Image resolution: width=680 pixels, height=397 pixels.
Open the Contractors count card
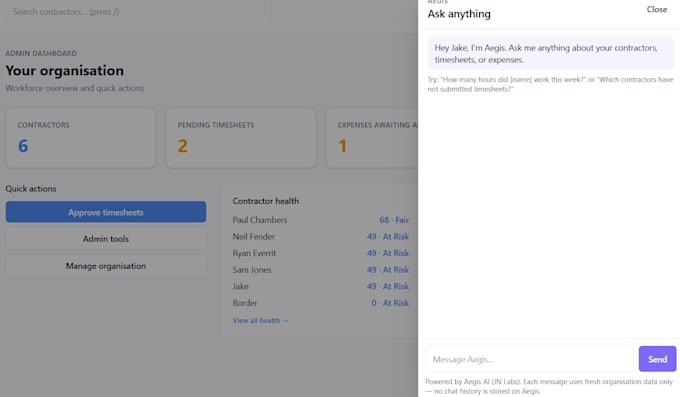[x=81, y=138]
